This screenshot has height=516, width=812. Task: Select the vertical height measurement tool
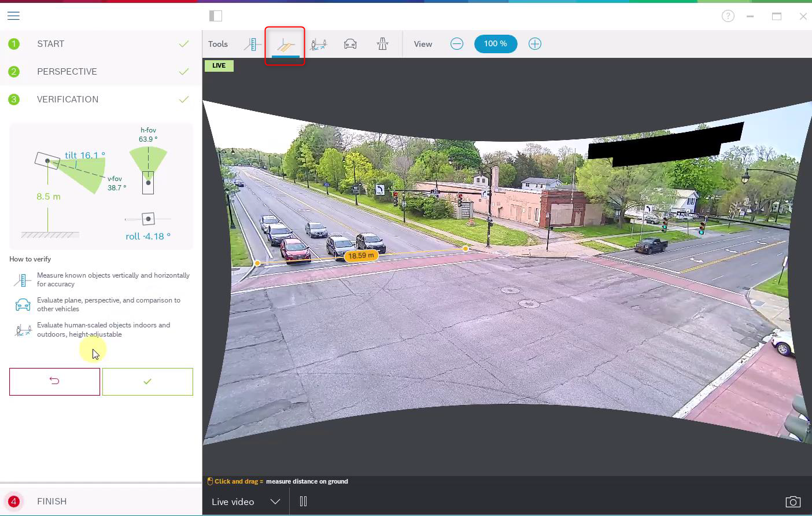252,44
